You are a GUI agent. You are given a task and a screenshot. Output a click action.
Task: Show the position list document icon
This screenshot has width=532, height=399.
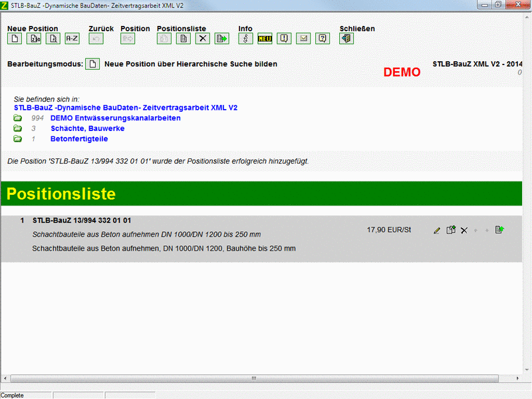pos(184,39)
